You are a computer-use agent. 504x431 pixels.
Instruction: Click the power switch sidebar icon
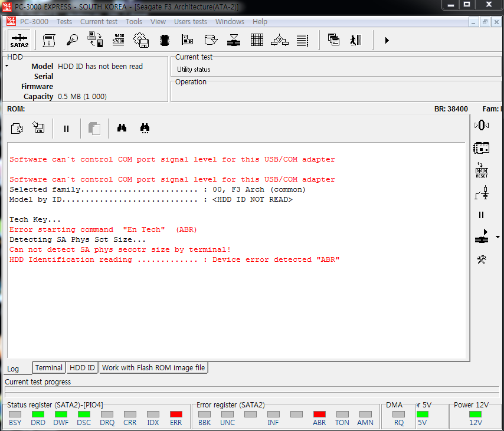(x=482, y=193)
